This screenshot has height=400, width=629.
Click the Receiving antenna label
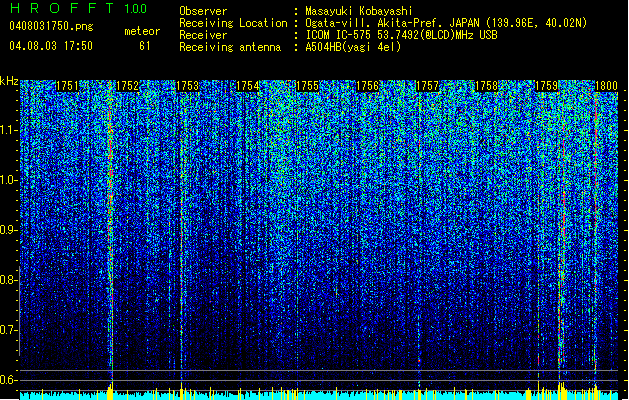pyautogui.click(x=230, y=47)
